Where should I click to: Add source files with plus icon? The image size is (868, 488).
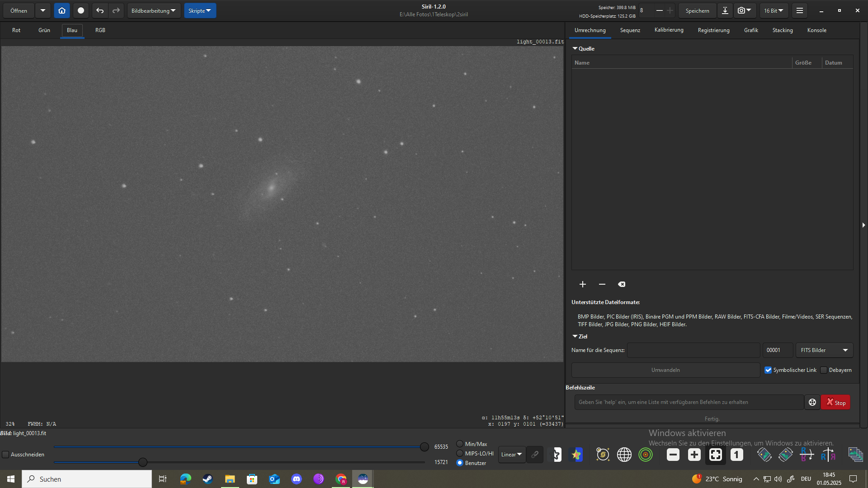tap(583, 284)
